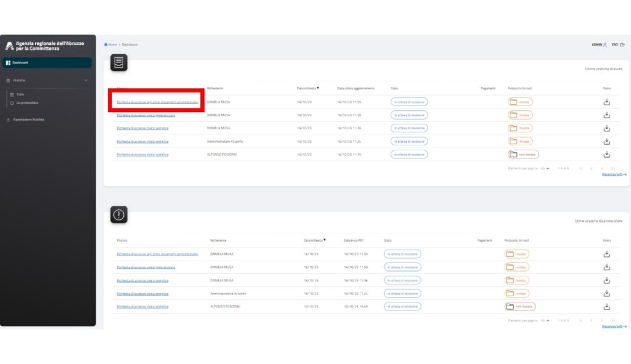Viewport: 631px width, 364px height.
Task: Download the first row in the top table
Action: (x=606, y=102)
